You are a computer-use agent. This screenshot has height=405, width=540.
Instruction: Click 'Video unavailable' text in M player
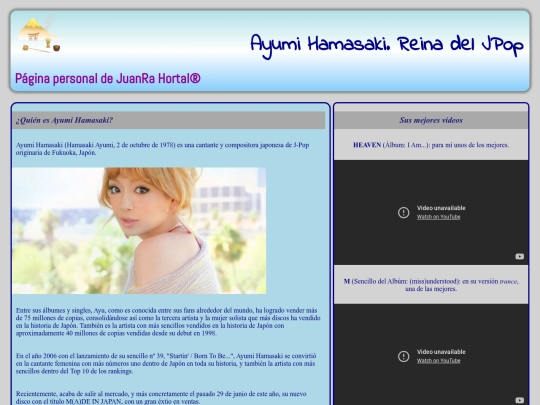coord(441,352)
